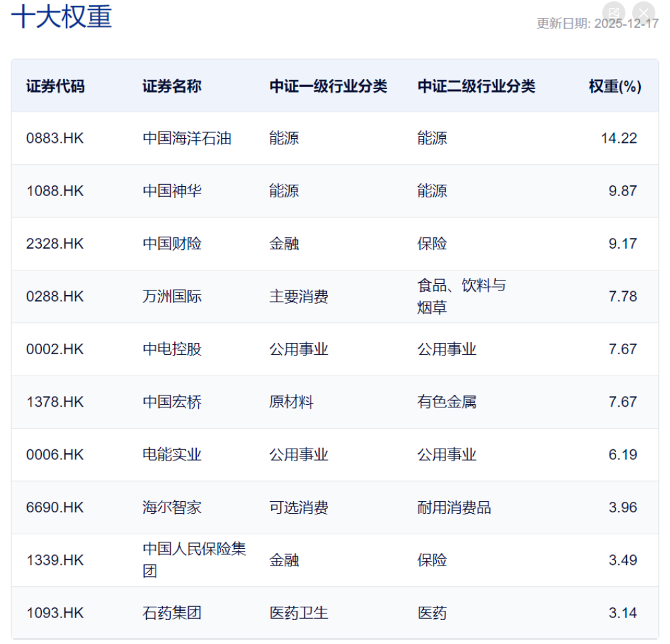Click weight value 14.22

click(619, 138)
